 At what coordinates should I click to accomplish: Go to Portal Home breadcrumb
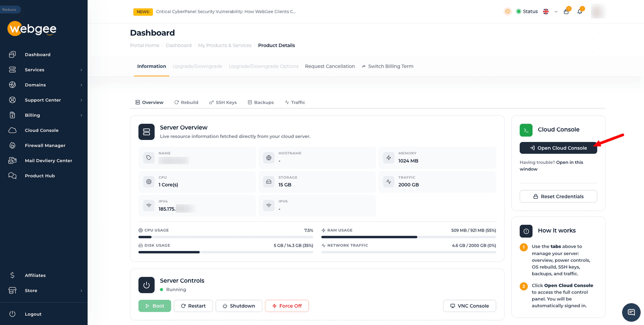[x=144, y=45]
